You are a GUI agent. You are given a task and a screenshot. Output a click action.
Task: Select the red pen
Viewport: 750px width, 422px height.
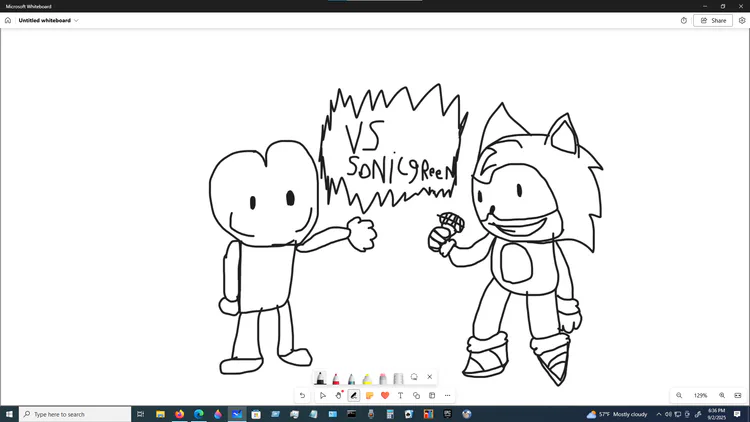(336, 378)
